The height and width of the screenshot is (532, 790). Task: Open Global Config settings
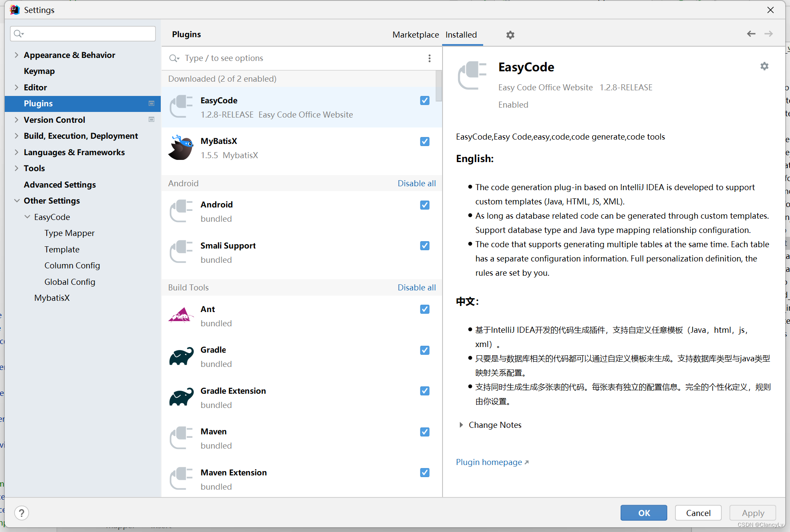tap(70, 282)
